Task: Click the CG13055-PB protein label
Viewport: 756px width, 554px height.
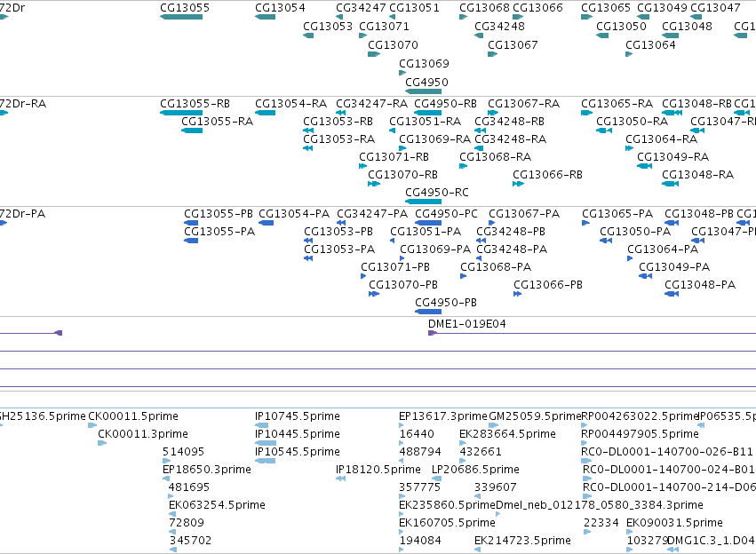Action: pos(219,213)
